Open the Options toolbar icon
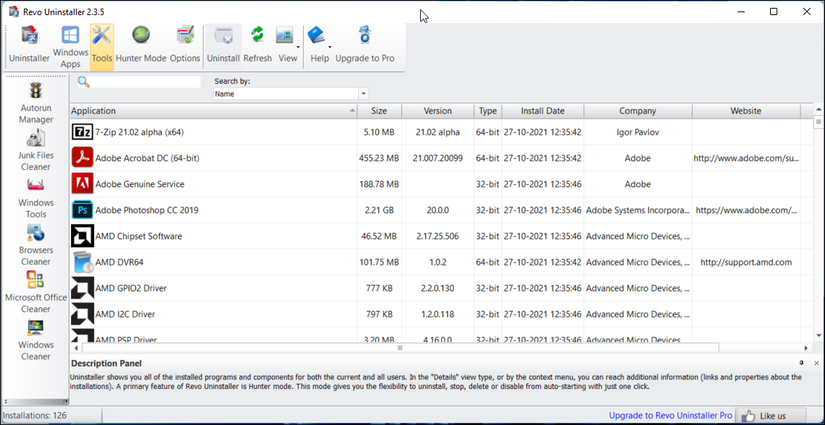 click(185, 46)
